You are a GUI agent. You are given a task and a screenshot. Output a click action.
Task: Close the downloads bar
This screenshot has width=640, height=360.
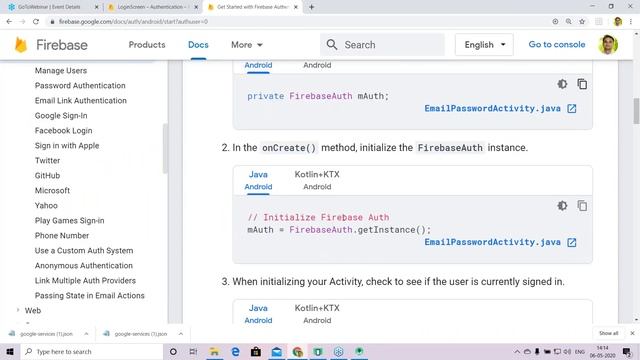tap(632, 333)
